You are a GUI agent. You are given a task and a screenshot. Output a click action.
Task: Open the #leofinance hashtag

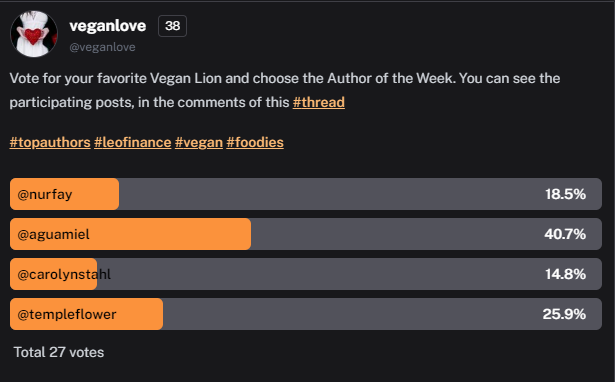(x=133, y=142)
